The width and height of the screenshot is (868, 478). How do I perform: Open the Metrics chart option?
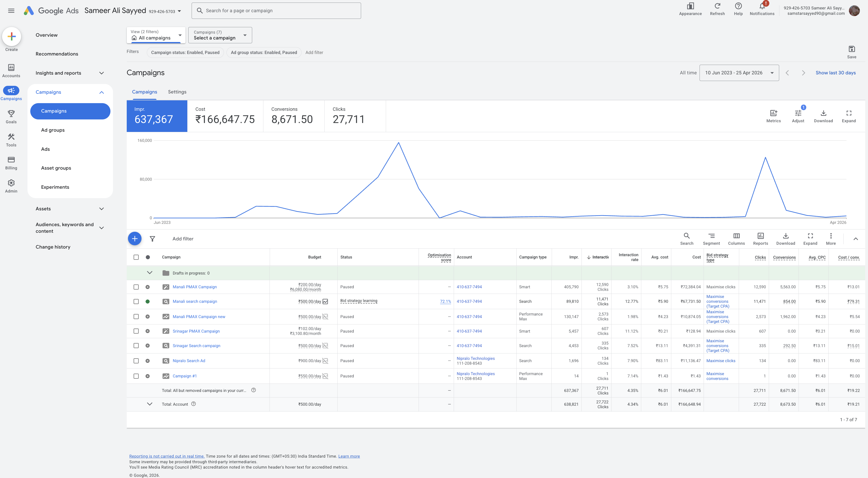(x=773, y=116)
